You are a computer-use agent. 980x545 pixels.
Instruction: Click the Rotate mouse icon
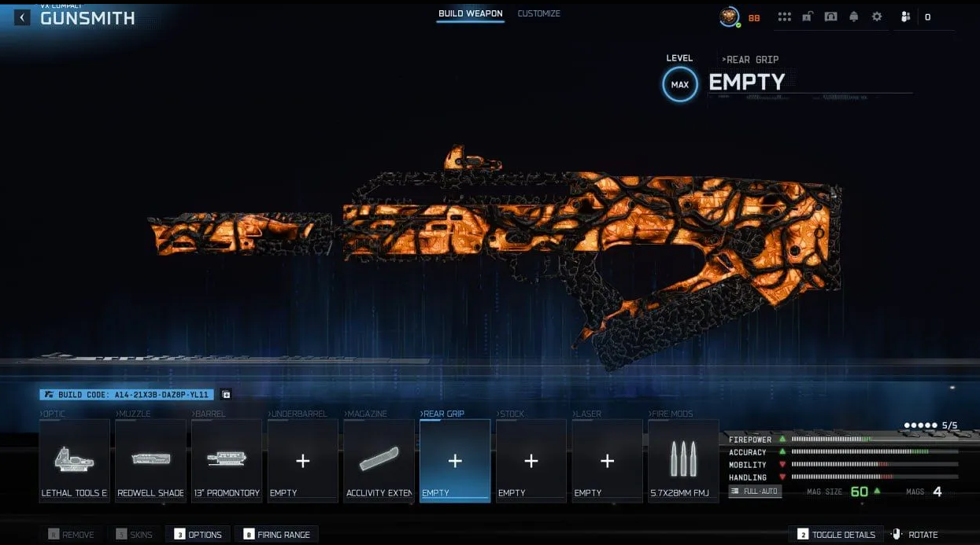point(896,534)
